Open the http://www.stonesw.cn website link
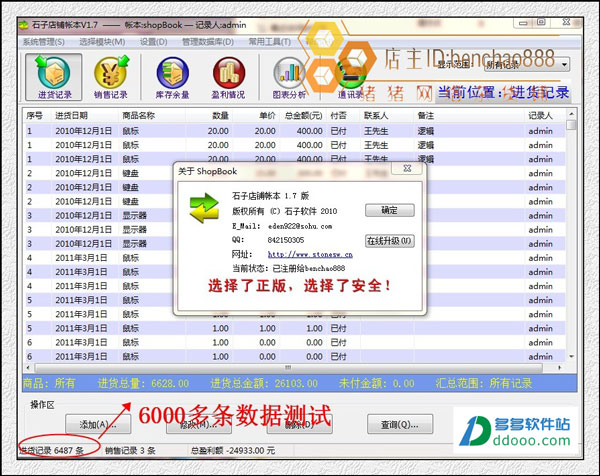 pyautogui.click(x=310, y=254)
